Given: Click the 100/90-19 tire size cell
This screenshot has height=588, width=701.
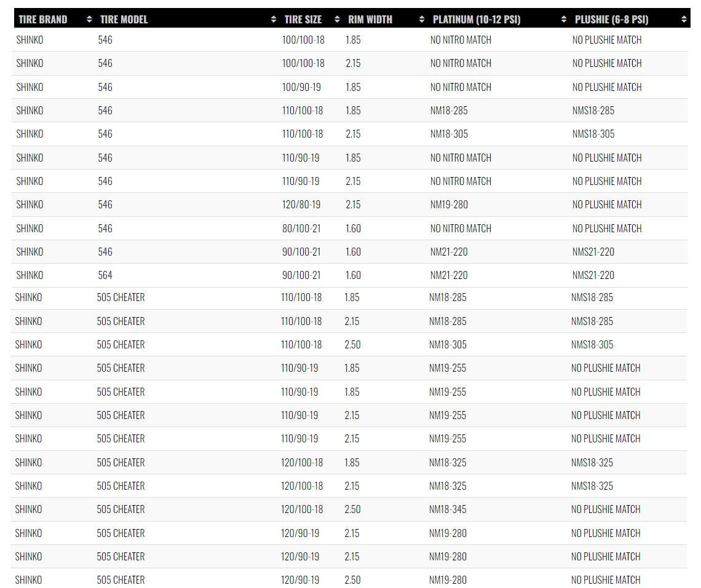Looking at the screenshot, I should click(x=301, y=87).
